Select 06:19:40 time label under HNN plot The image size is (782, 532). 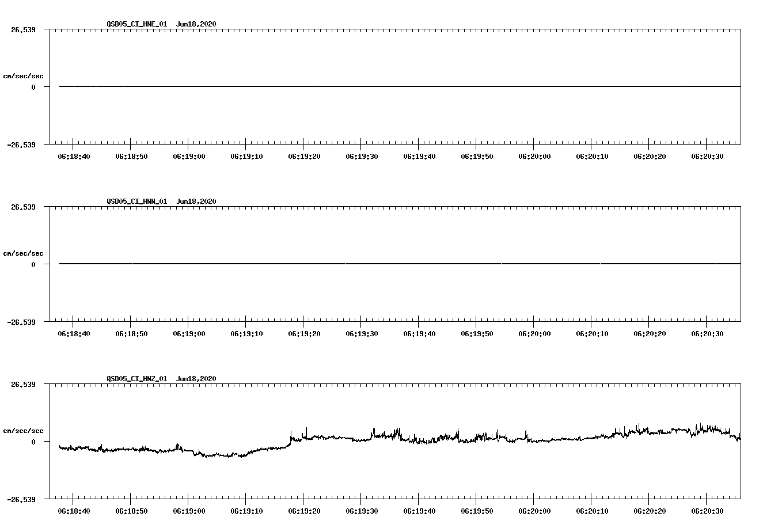[x=419, y=334]
